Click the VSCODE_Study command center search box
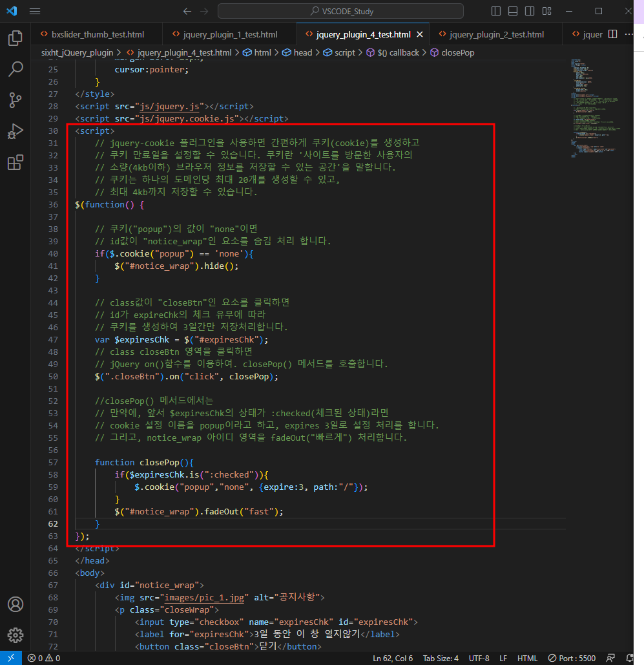644x665 pixels. click(340, 11)
